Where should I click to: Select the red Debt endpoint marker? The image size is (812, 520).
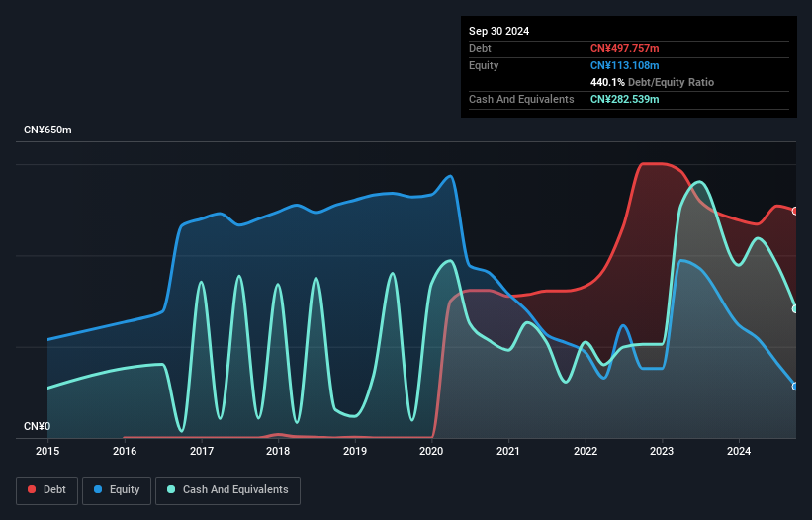point(795,212)
